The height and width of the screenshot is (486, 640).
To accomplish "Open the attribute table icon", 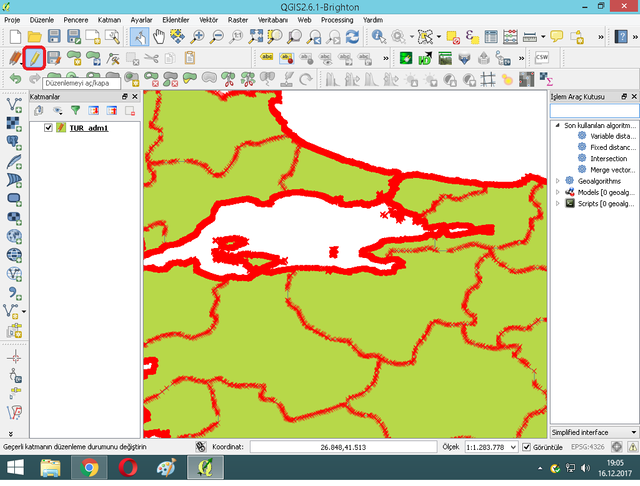I will 491,37.
